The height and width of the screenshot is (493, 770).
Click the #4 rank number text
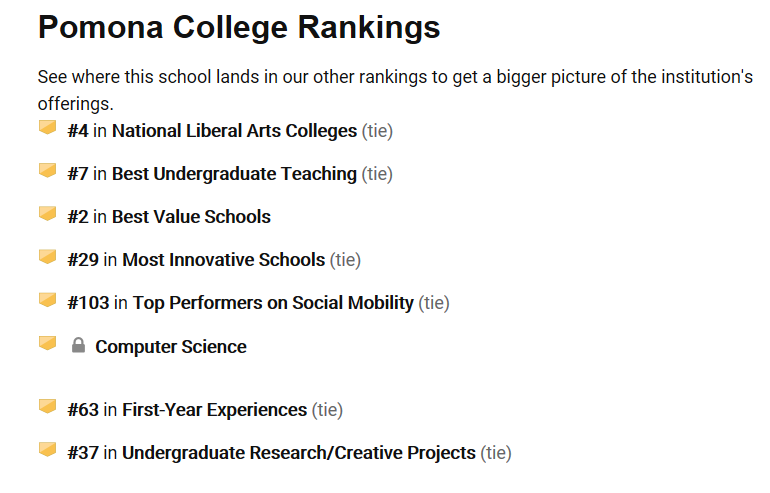point(78,131)
